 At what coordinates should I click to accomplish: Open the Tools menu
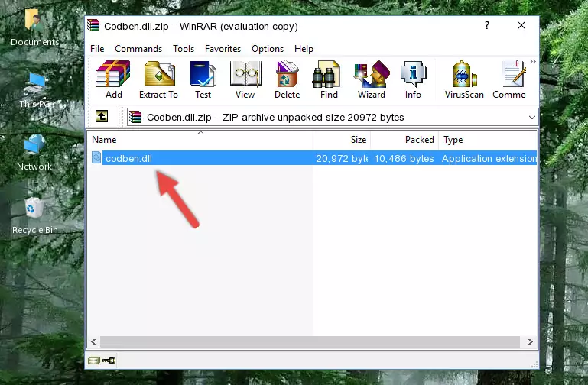tap(184, 49)
